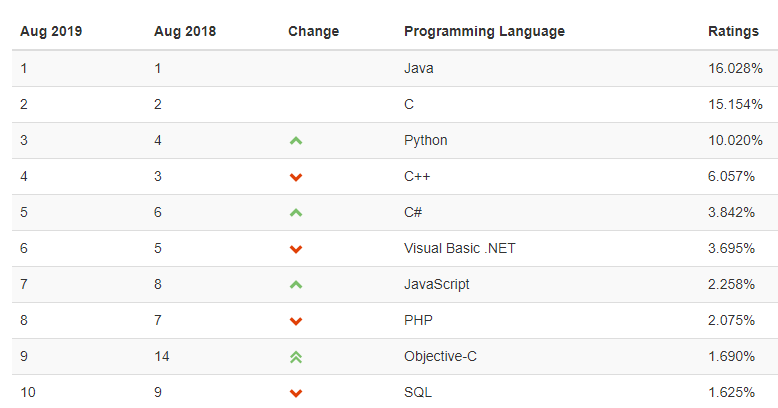This screenshot has width=778, height=408.
Task: Select the C++ language cell
Action: [417, 176]
